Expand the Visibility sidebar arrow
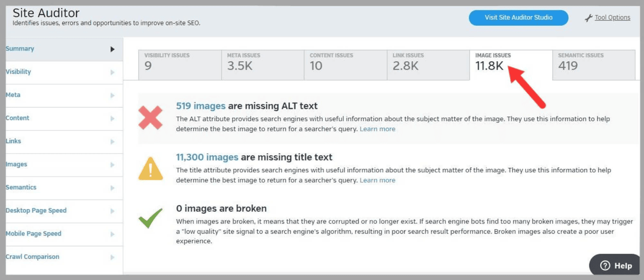Viewport: 644px width, 280px height. pos(112,72)
